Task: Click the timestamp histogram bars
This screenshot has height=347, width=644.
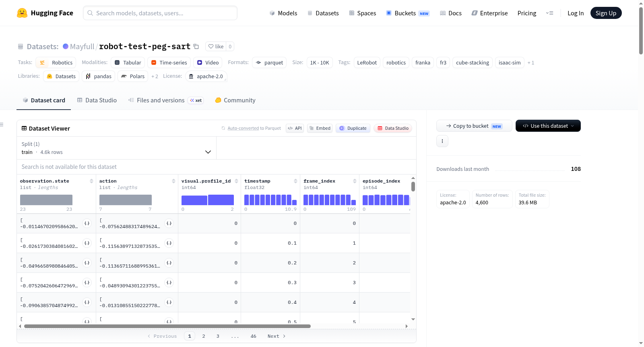Action: pyautogui.click(x=270, y=200)
